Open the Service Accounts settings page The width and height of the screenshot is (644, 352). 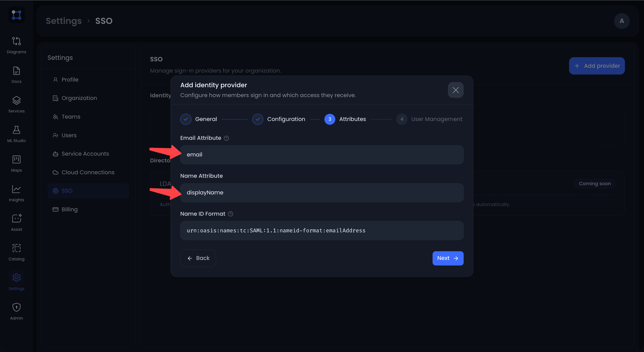click(88, 154)
